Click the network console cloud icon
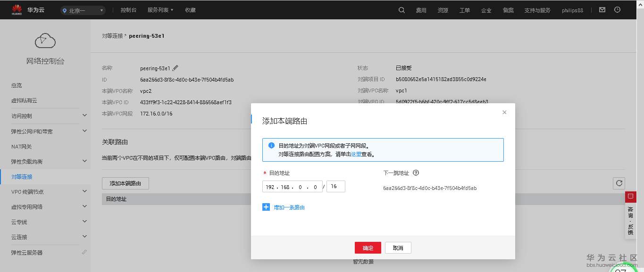The height and width of the screenshot is (272, 644). click(45, 41)
